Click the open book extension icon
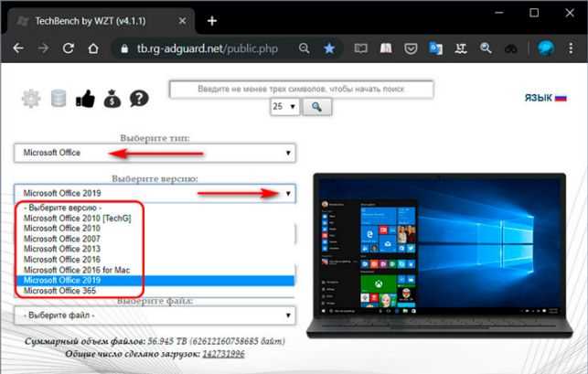This screenshot has height=374, width=588. tap(386, 48)
